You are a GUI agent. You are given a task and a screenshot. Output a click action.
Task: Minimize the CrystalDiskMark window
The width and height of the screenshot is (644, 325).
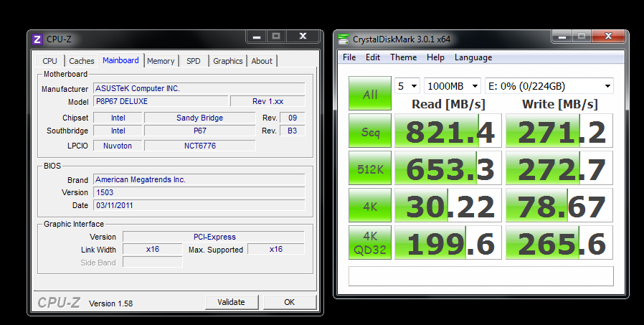coord(563,36)
